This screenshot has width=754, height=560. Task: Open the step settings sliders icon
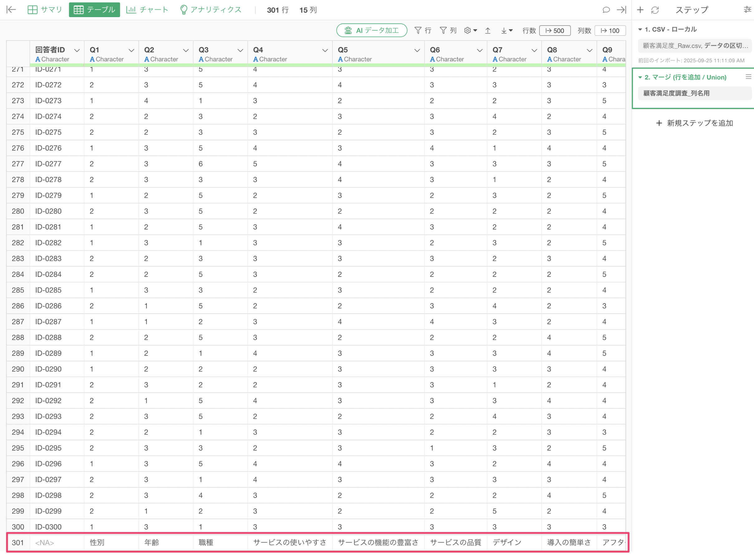tap(747, 10)
